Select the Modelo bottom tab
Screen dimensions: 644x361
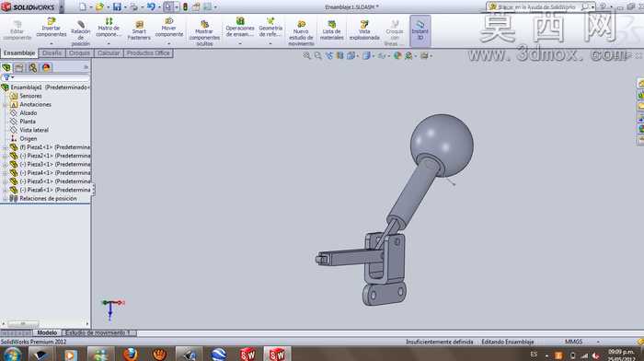(47, 332)
